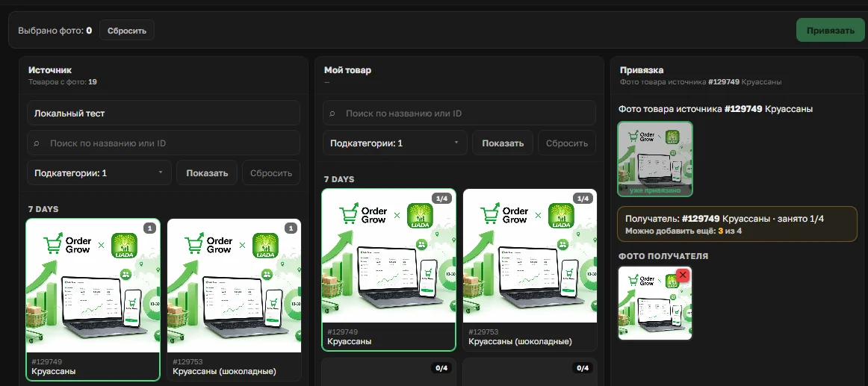868x386 pixels.
Task: Click 1/4 badge on Мой товар Круассаны card
Action: click(x=441, y=198)
